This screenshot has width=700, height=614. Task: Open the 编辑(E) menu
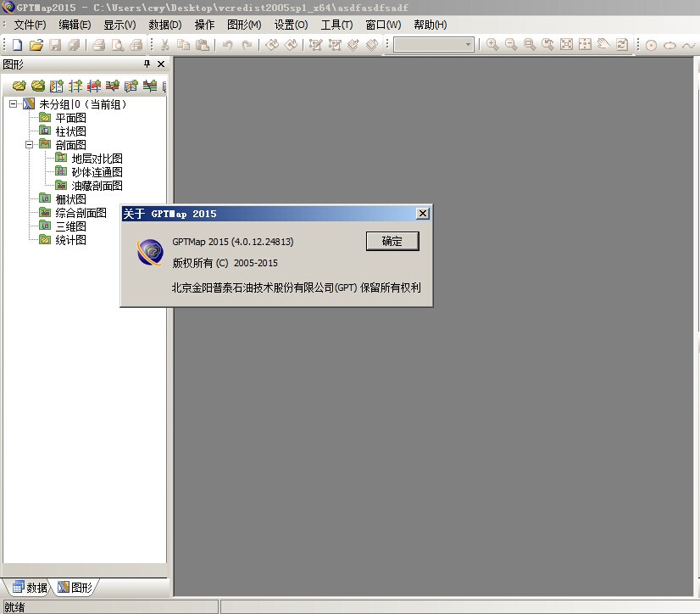pyautogui.click(x=75, y=25)
